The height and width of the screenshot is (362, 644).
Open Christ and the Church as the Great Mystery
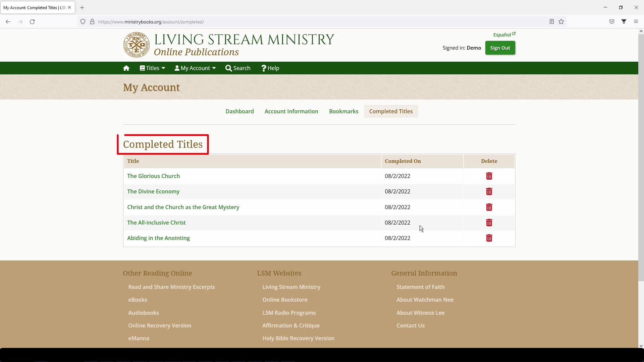coord(183,207)
